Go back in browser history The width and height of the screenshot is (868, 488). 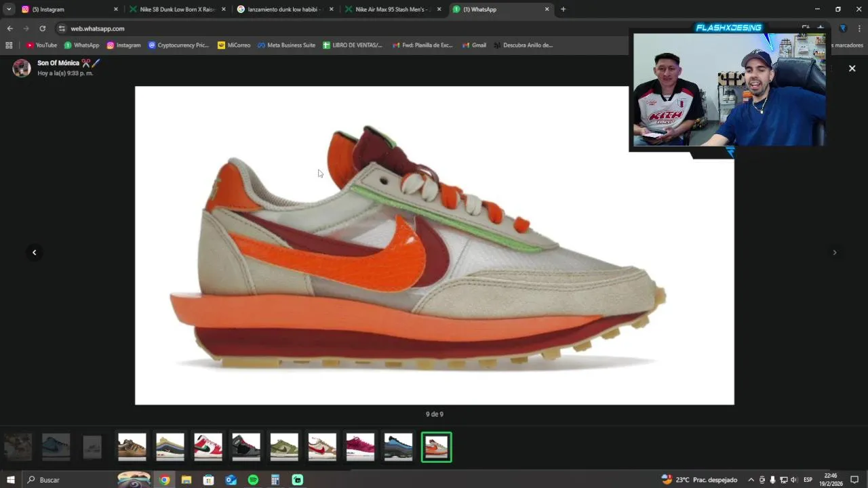[x=9, y=28]
